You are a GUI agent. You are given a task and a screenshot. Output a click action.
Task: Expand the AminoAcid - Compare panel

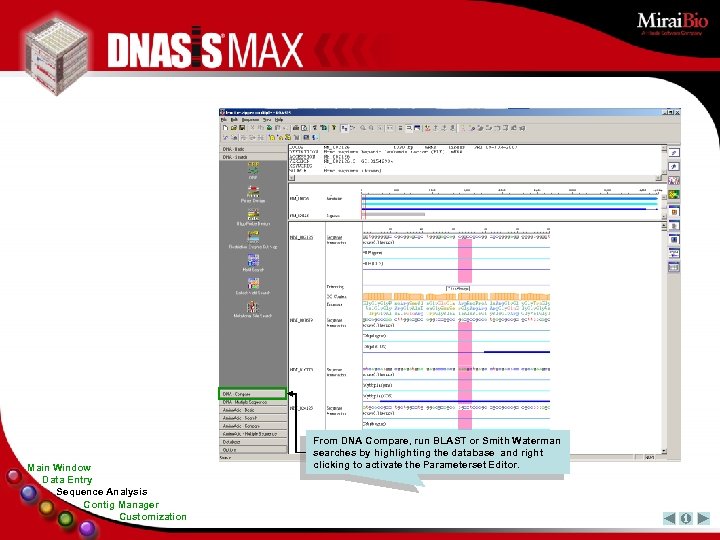[253, 426]
